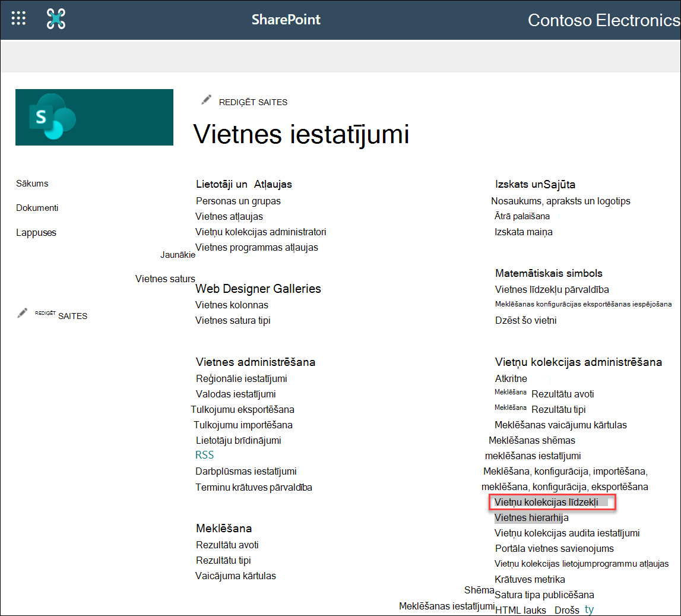The width and height of the screenshot is (681, 616).
Task: Open Terminu krātuves pārvaldība
Action: 254,487
